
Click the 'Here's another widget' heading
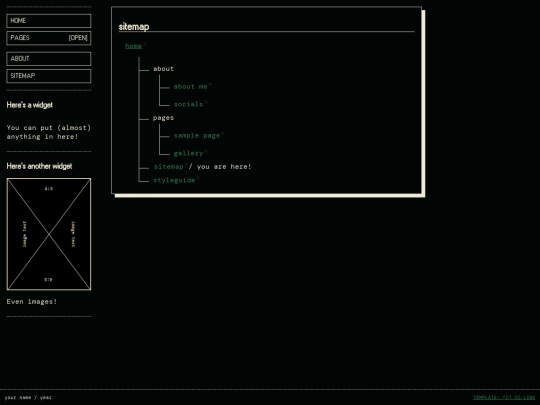(x=40, y=166)
